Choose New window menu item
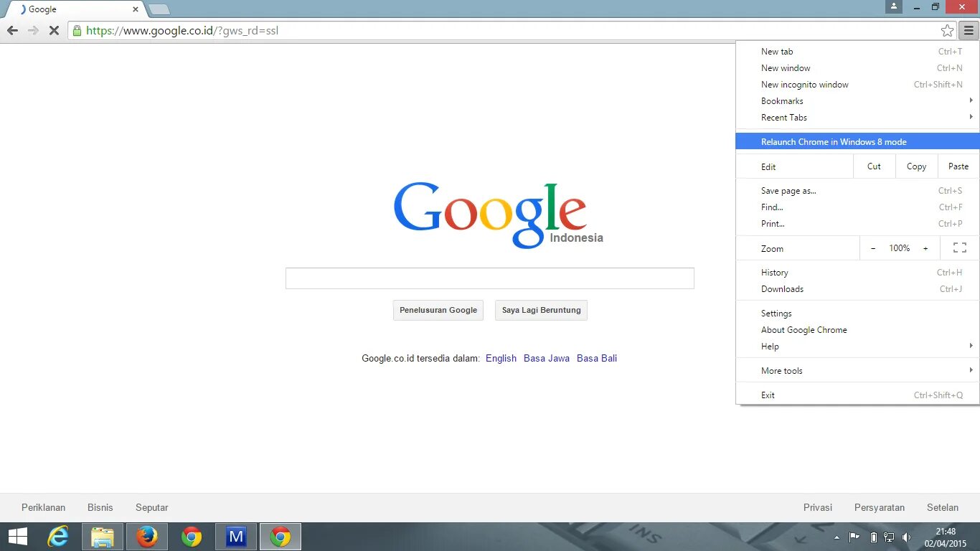Image resolution: width=980 pixels, height=551 pixels. (858, 68)
